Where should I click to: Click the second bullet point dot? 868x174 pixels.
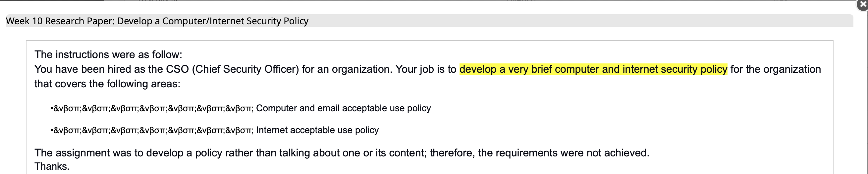(52, 130)
